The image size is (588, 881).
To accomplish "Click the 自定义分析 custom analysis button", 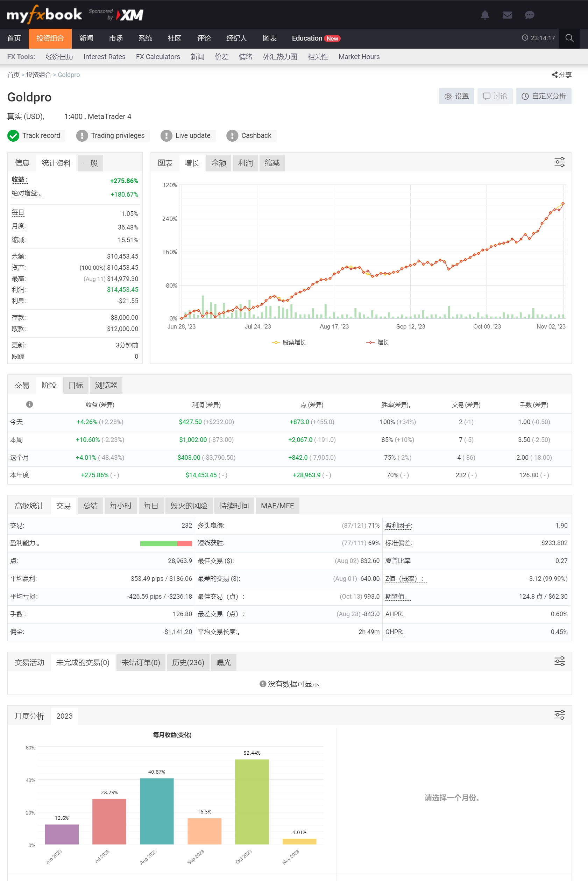I will (544, 96).
